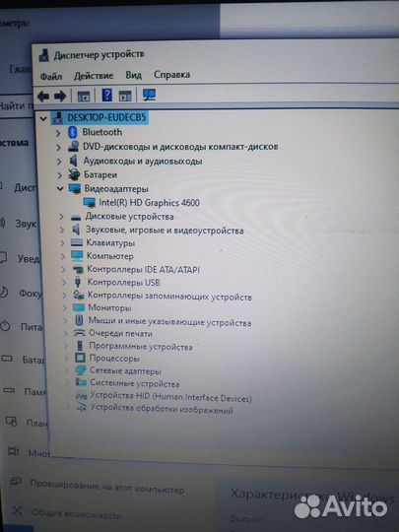Select Устройства обработки изображений row
This screenshot has height=532, width=399.
162,409
